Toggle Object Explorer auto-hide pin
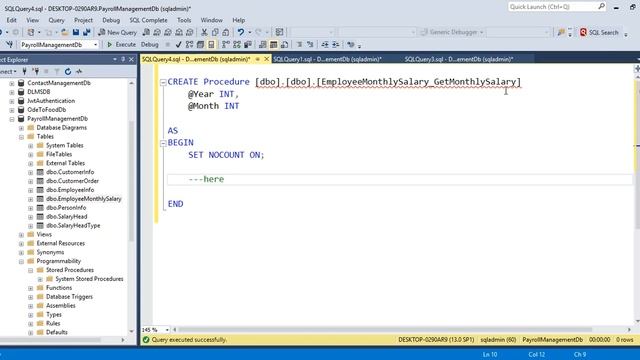The height and width of the screenshot is (360, 640). click(123, 60)
